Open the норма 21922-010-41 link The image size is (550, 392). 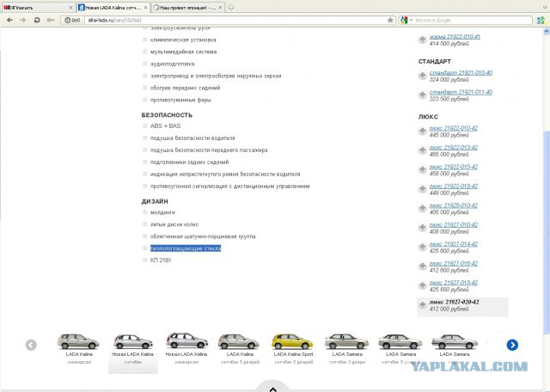coord(455,36)
